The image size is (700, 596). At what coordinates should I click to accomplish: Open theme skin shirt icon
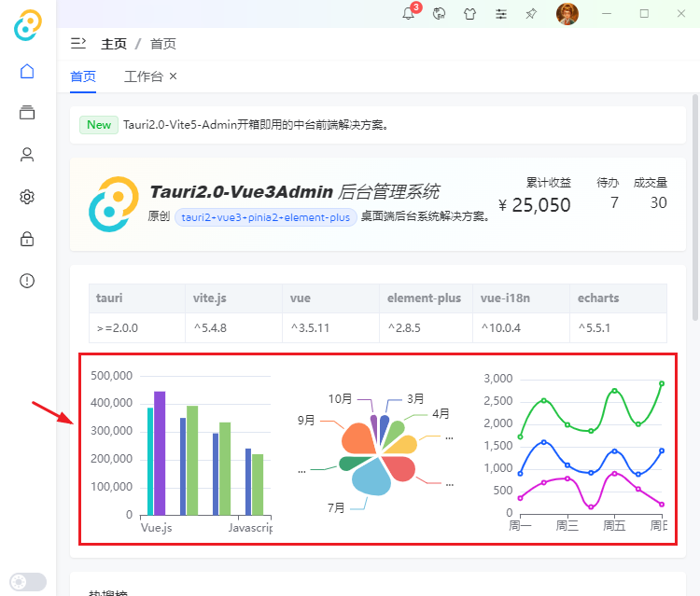tap(469, 14)
